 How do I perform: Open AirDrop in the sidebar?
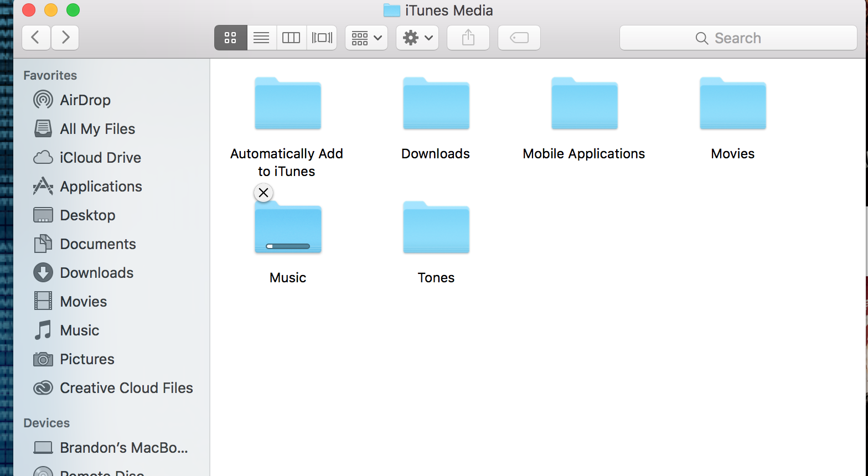point(111,100)
